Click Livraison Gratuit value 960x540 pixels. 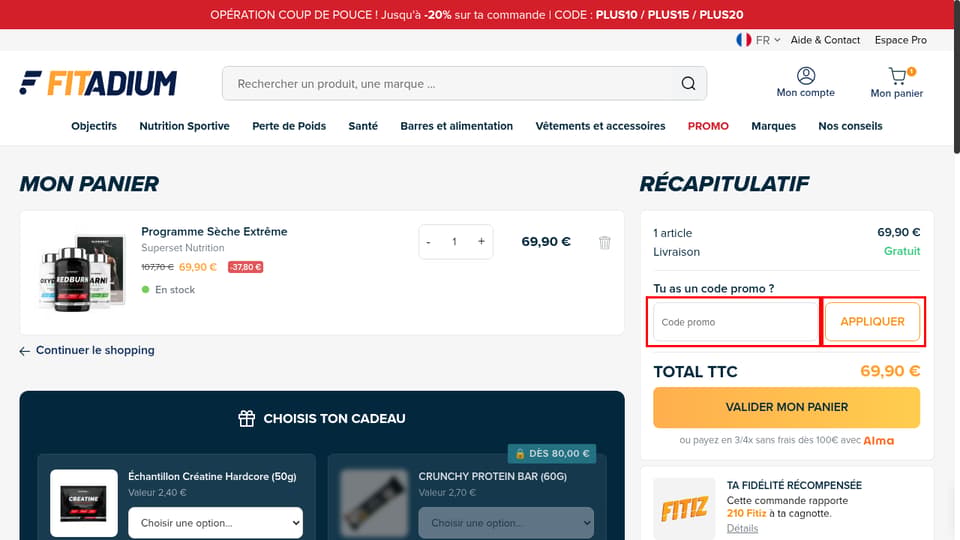[902, 251]
